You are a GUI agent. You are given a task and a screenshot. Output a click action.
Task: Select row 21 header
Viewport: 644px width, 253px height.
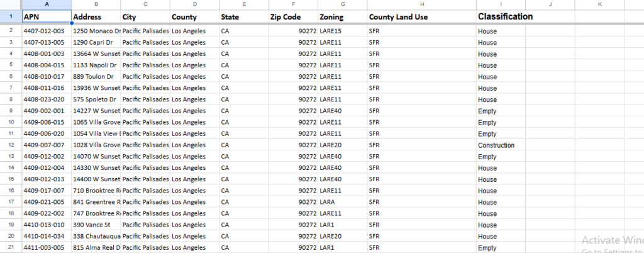[x=11, y=248]
